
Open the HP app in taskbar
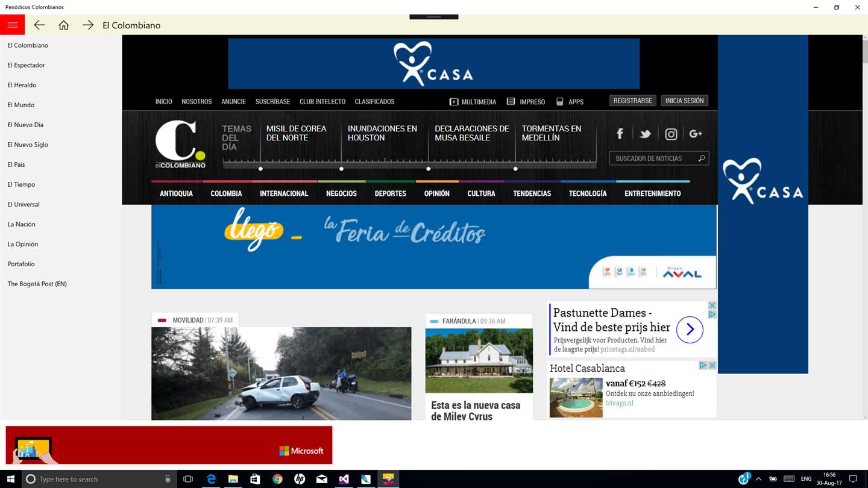point(300,479)
